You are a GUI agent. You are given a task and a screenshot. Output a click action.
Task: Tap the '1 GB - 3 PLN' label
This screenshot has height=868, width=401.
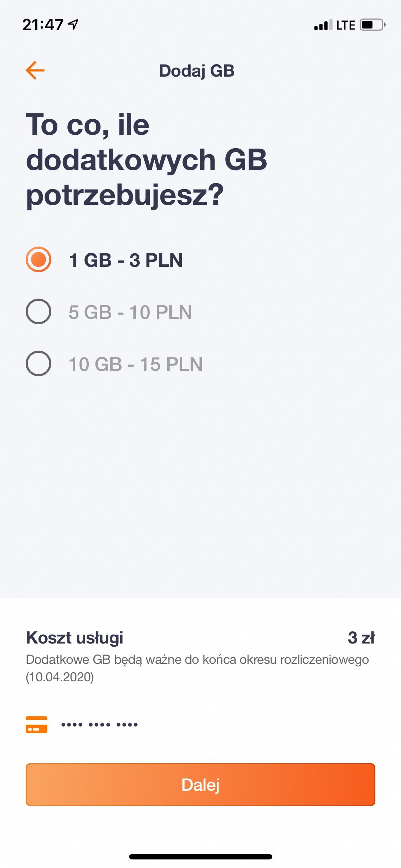(x=126, y=260)
